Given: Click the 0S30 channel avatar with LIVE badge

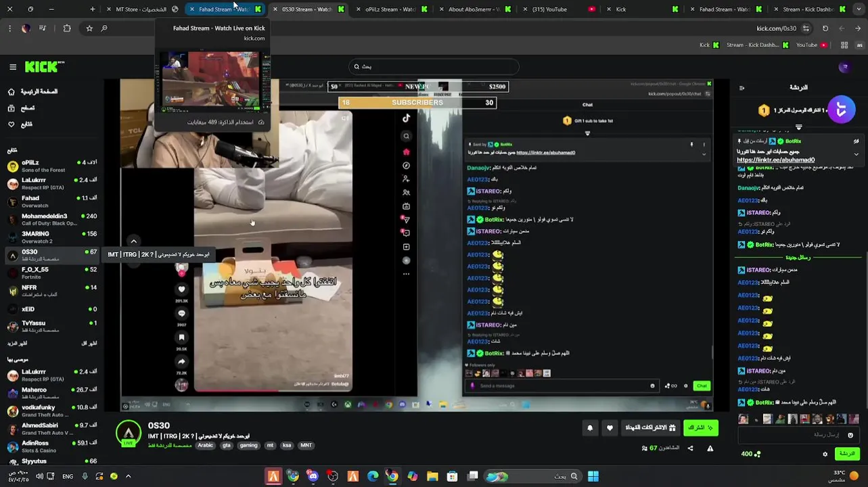Looking at the screenshot, I should (129, 434).
